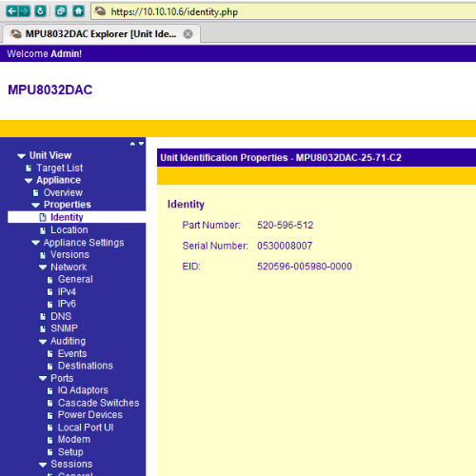Click the site icon in address bar
The image size is (476, 476).
point(100,11)
